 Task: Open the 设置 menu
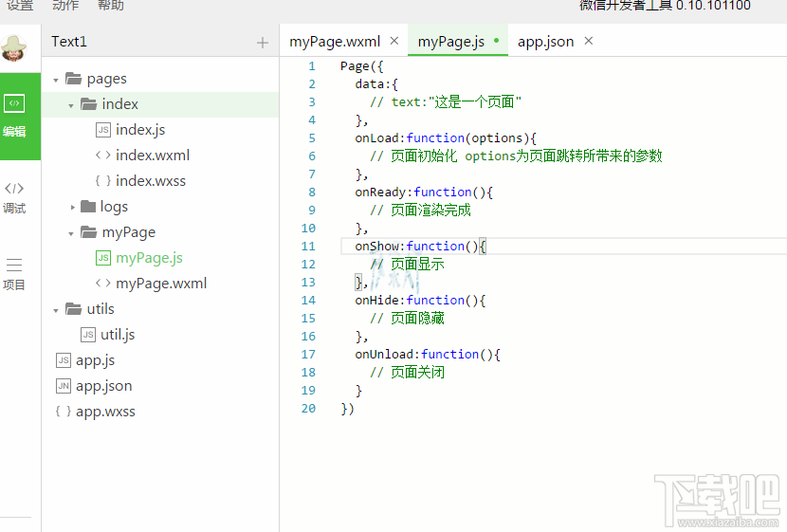[20, 6]
